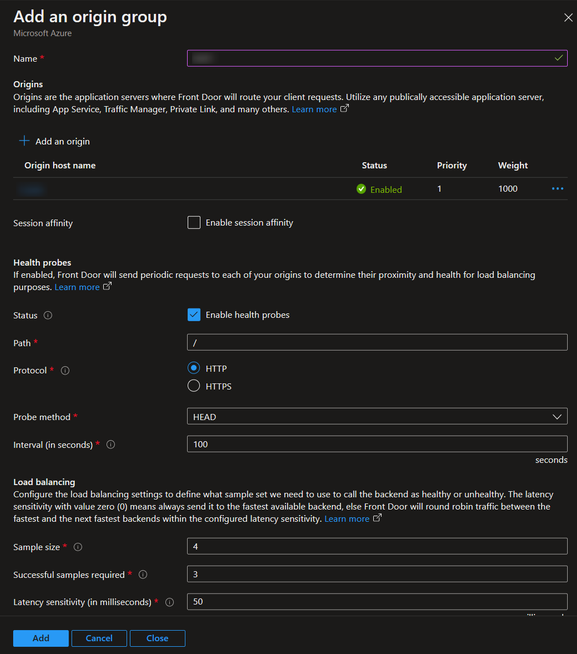The height and width of the screenshot is (654, 577).
Task: Click the info icon beside Latency sensitivity
Action: (x=169, y=602)
